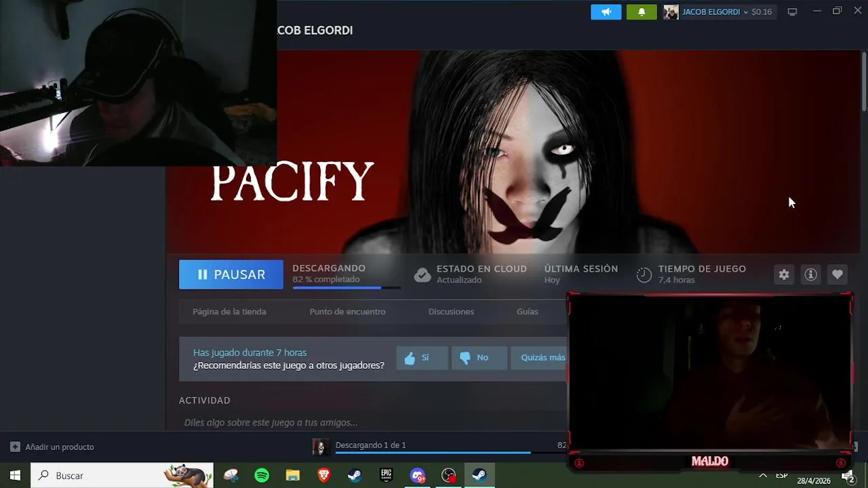The height and width of the screenshot is (488, 868).
Task: Open Discord from the taskbar
Action: [x=418, y=476]
